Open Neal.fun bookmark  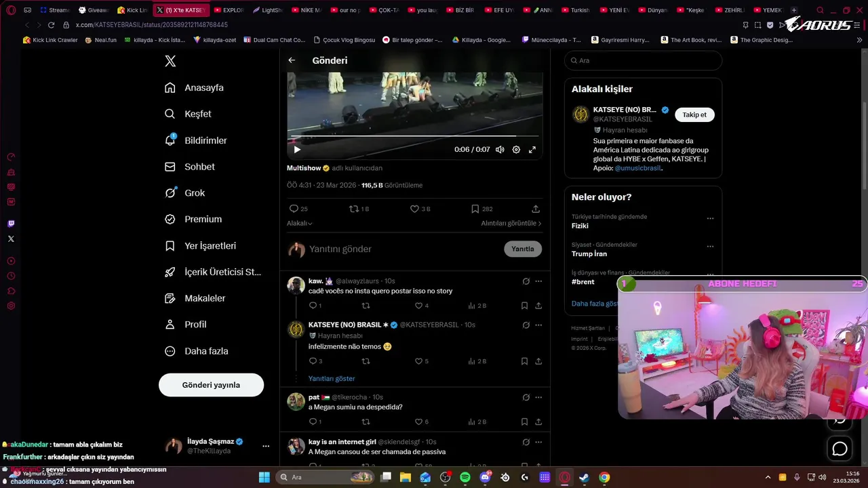coord(100,40)
